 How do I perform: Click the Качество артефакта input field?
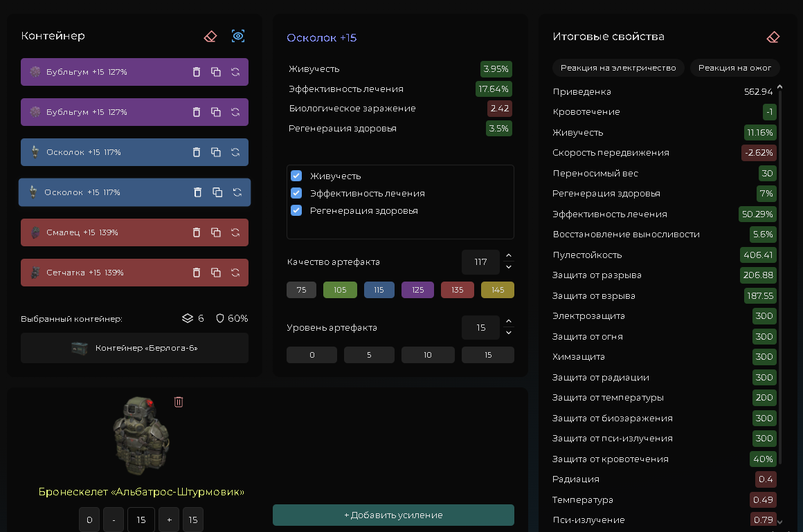480,262
